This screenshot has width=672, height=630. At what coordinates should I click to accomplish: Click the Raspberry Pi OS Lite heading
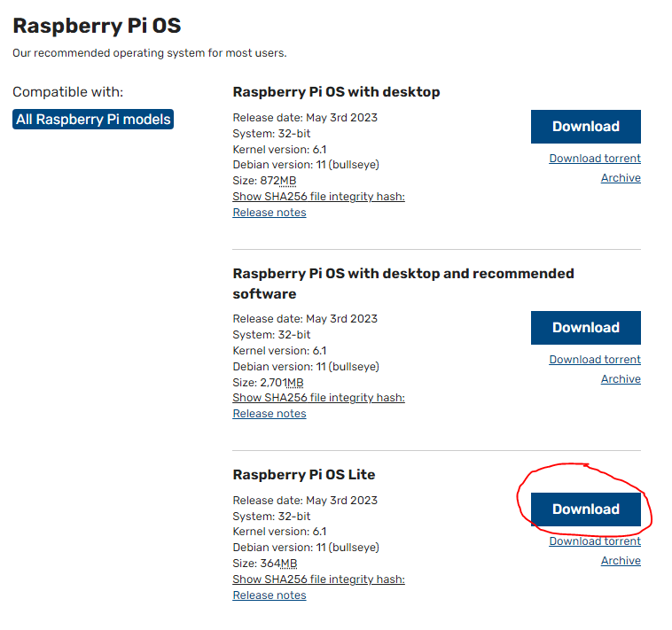pos(304,475)
